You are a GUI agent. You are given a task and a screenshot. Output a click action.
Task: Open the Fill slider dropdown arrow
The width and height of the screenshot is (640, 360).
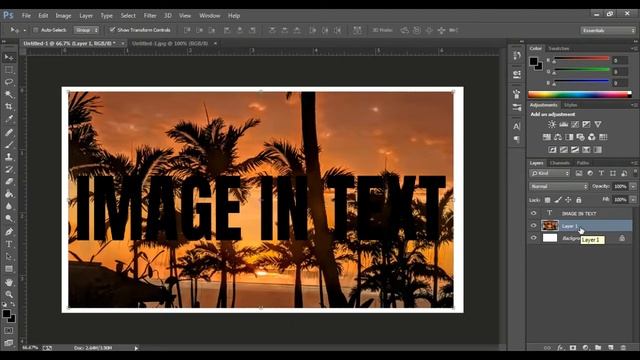633,200
